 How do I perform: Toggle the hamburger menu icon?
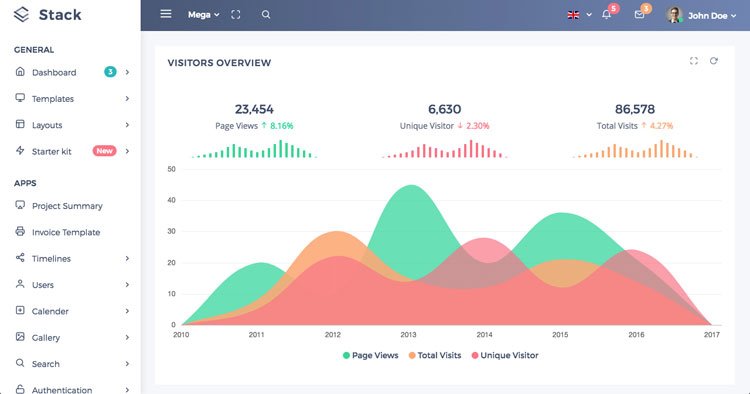tap(166, 14)
